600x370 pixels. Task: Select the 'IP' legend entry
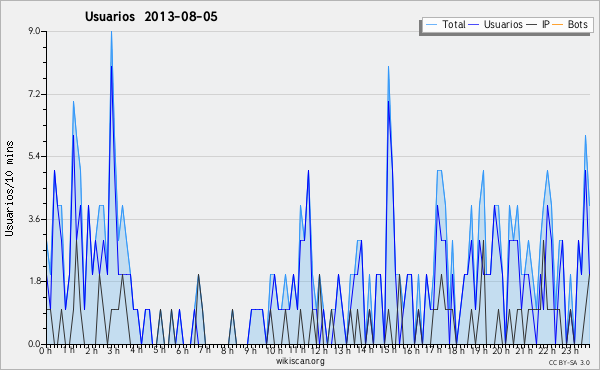pyautogui.click(x=546, y=25)
